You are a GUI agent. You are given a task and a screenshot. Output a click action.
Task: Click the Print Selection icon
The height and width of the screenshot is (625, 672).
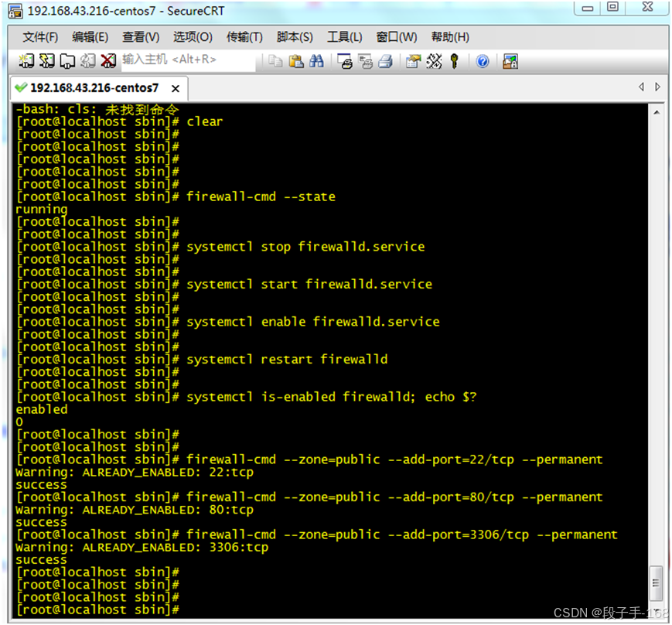click(366, 61)
